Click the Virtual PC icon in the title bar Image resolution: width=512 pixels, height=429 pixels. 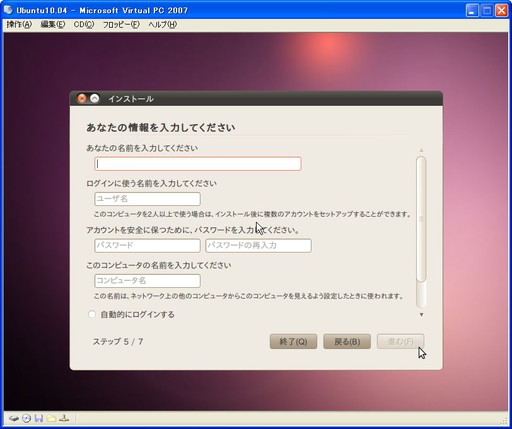[8, 10]
